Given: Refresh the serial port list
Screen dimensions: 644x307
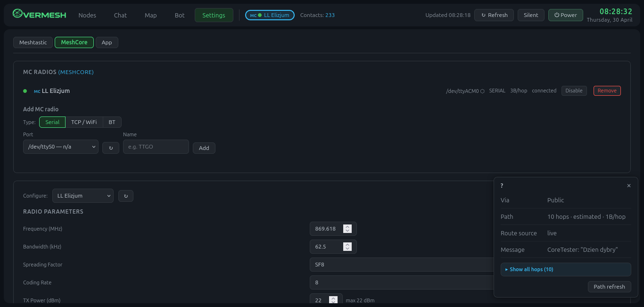Looking at the screenshot, I should [111, 148].
